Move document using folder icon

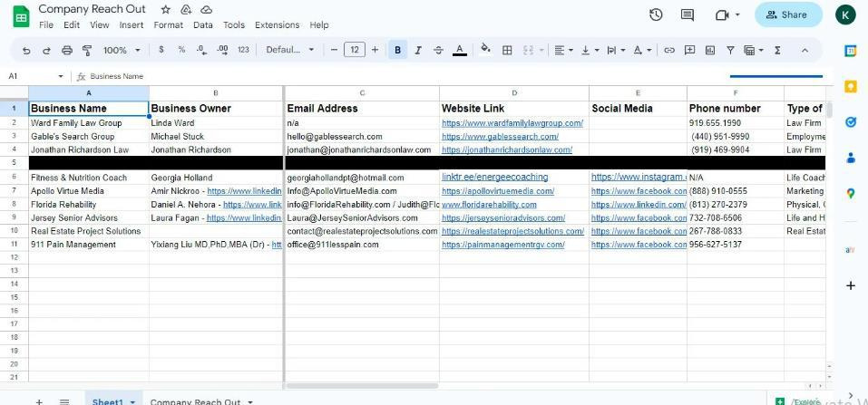(186, 9)
